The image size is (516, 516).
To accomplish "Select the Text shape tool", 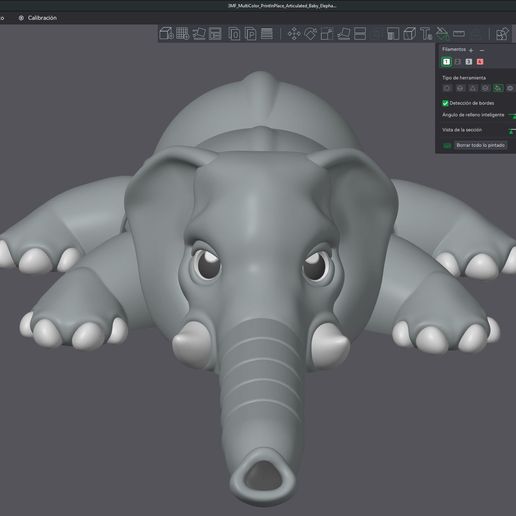I will (426, 34).
